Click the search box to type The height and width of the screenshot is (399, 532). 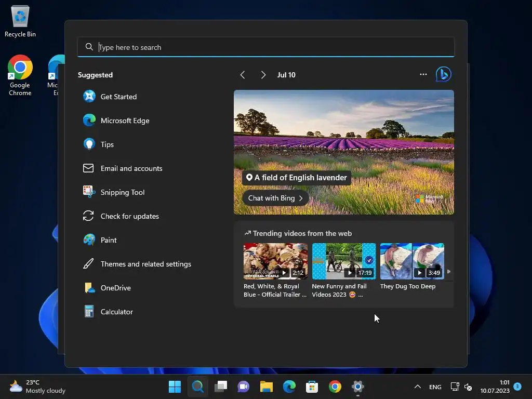pyautogui.click(x=265, y=47)
